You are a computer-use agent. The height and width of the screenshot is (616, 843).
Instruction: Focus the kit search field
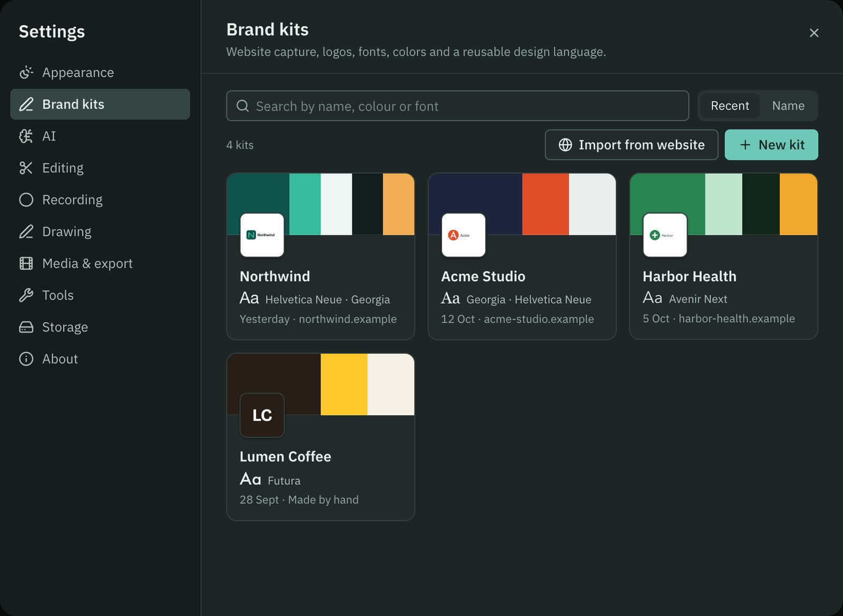(x=457, y=106)
